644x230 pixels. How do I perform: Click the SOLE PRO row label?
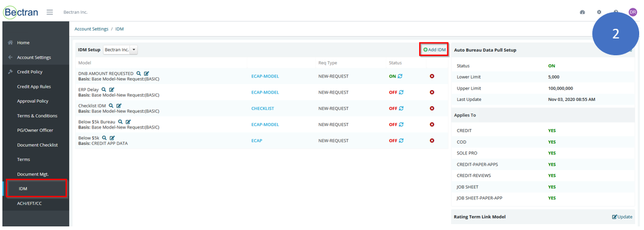[x=467, y=153]
